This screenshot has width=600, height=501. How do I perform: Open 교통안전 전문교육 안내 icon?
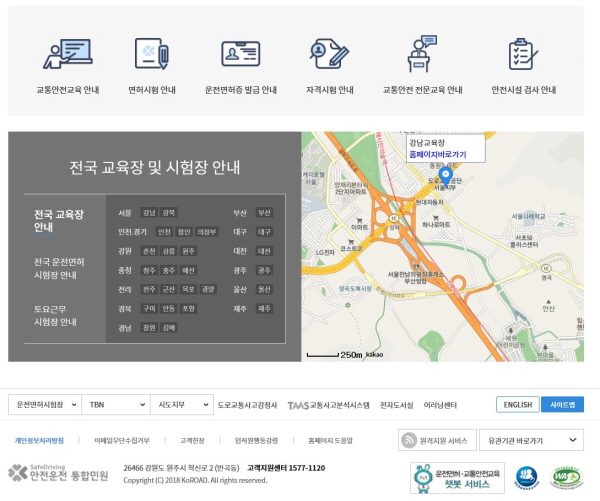pos(422,53)
